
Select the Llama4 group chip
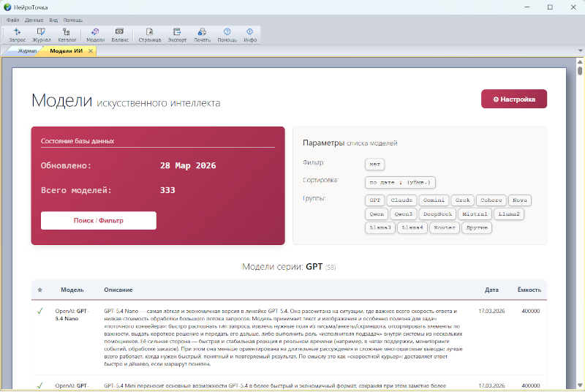coord(412,227)
